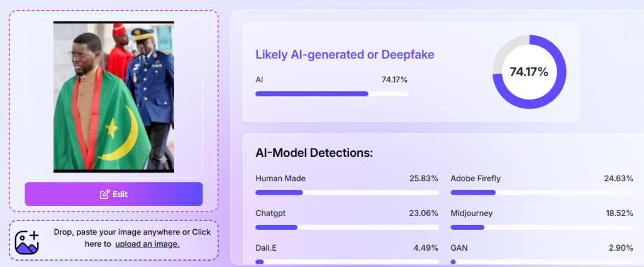Click the pencil icon on Edit button
The width and height of the screenshot is (644, 267).
pos(105,194)
